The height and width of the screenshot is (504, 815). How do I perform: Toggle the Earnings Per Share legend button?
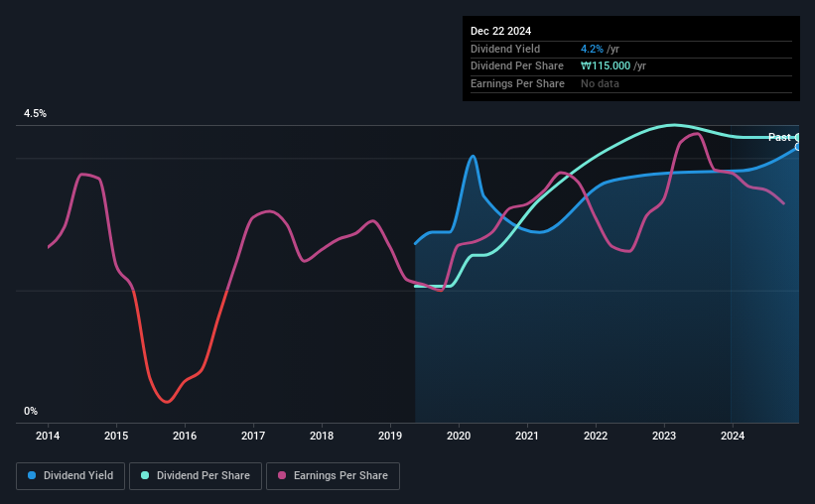tap(333, 476)
